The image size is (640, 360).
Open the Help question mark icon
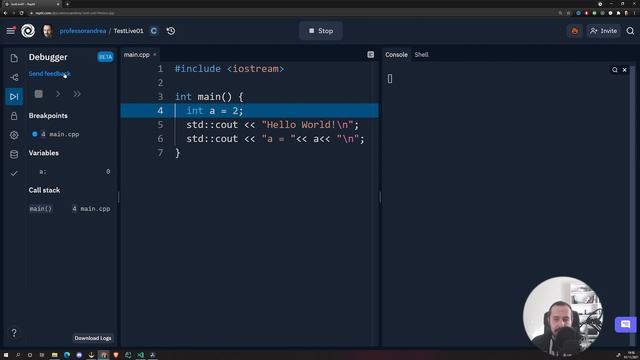(x=14, y=333)
